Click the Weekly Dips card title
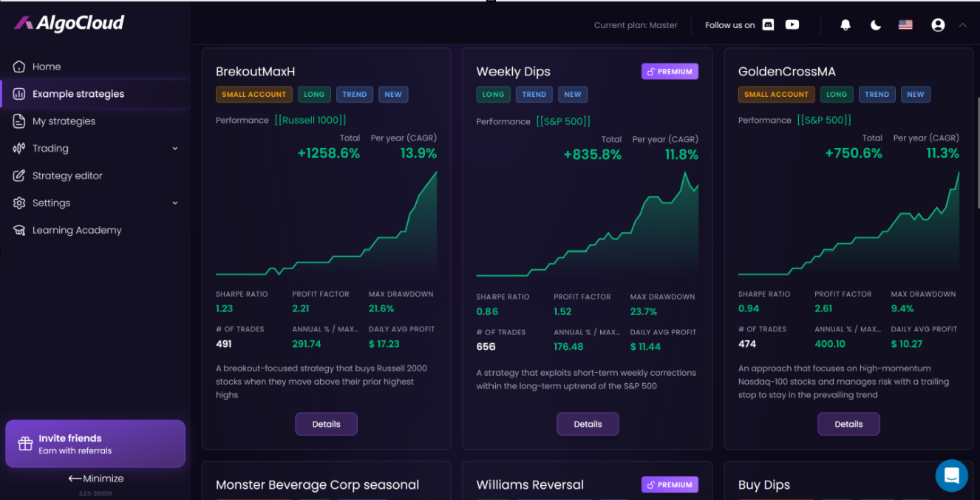This screenshot has width=980, height=500. [514, 72]
